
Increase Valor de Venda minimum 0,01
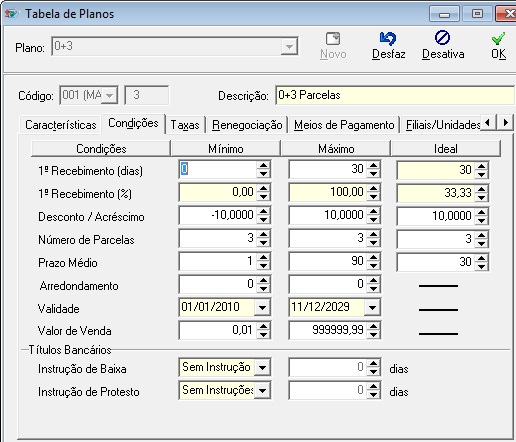point(263,326)
